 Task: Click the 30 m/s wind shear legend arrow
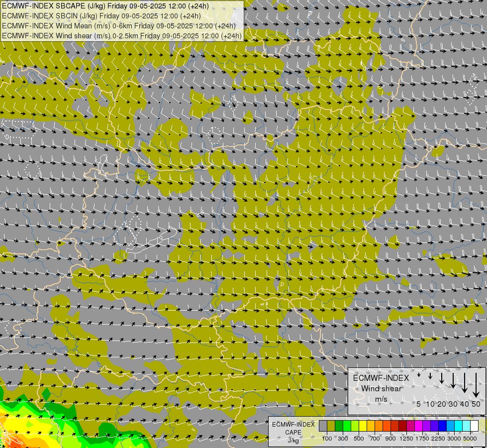[x=453, y=380]
